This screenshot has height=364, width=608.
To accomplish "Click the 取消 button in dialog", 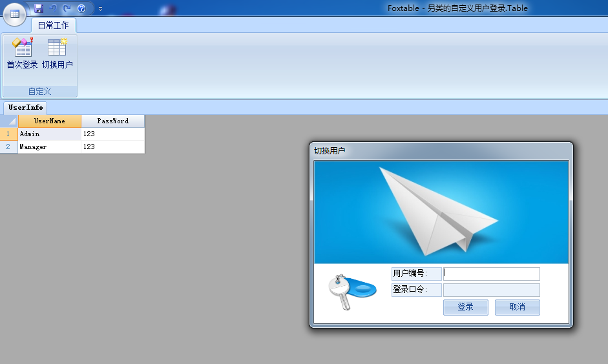I will click(518, 307).
